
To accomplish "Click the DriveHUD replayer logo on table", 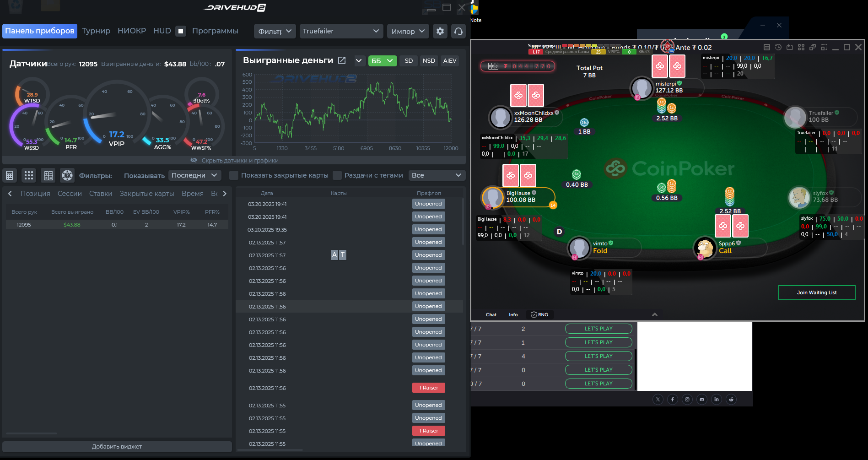I will [x=667, y=46].
